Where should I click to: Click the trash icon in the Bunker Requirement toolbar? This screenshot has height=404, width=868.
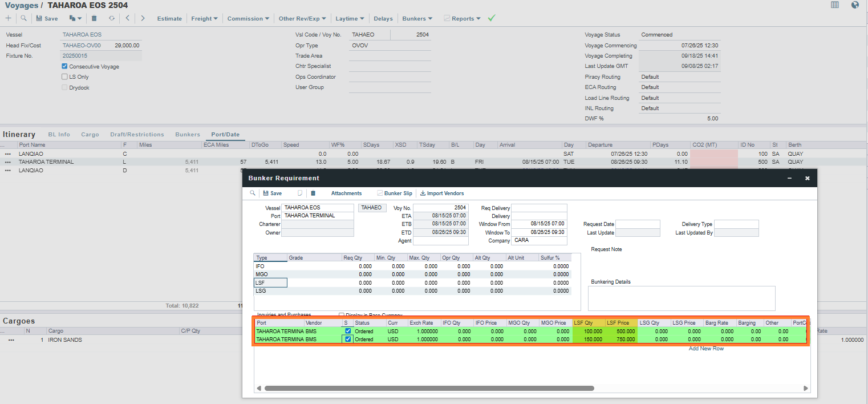[313, 193]
